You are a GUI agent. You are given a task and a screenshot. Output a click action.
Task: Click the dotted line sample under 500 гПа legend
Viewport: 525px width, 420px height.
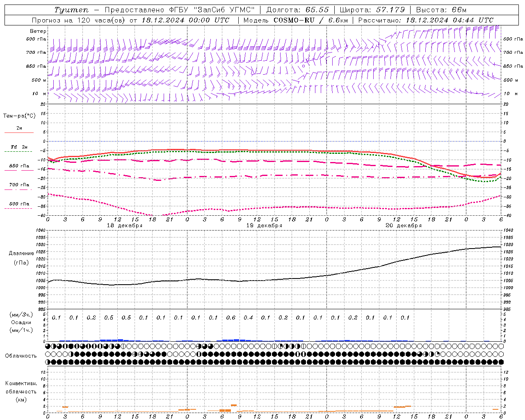click(x=18, y=208)
